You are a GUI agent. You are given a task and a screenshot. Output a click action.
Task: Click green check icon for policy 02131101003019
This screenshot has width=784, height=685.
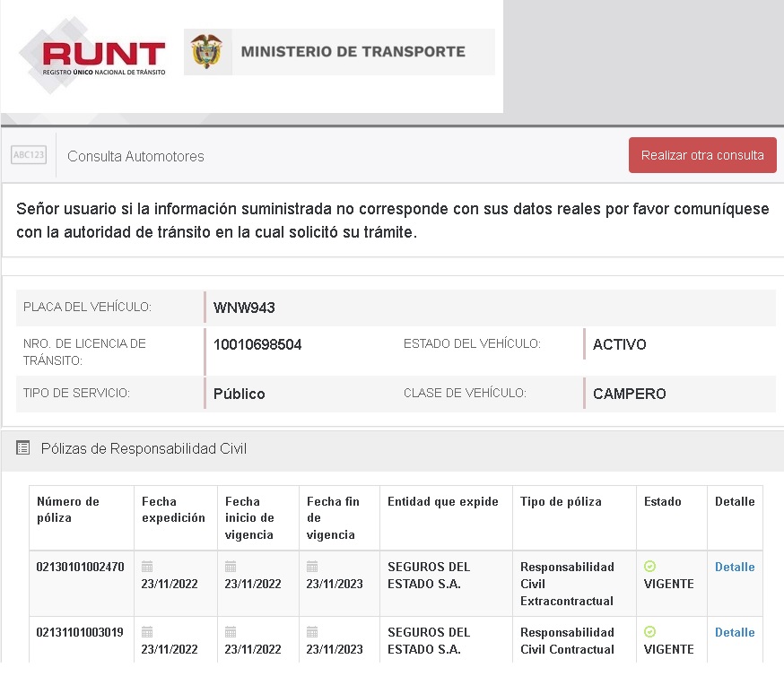click(x=649, y=632)
